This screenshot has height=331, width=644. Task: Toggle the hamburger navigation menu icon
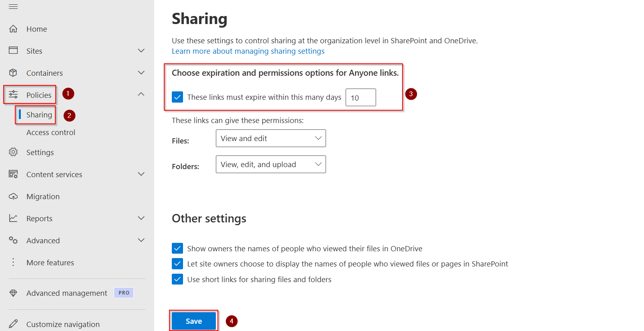[13, 7]
